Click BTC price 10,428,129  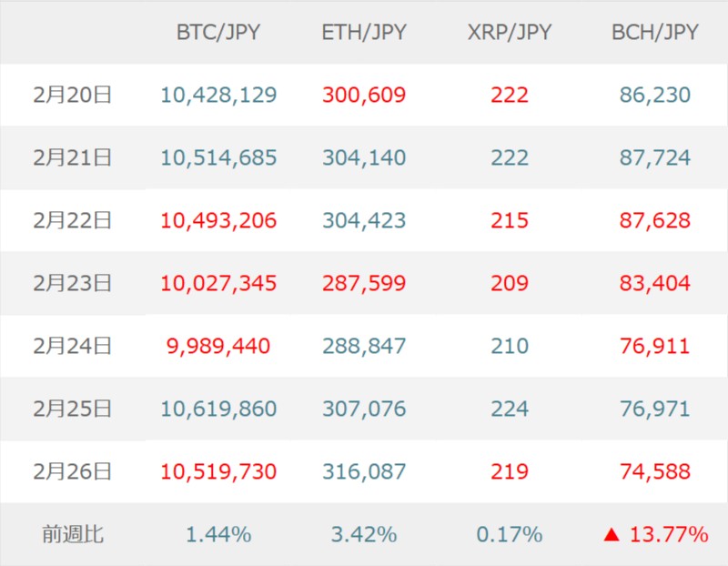(218, 95)
